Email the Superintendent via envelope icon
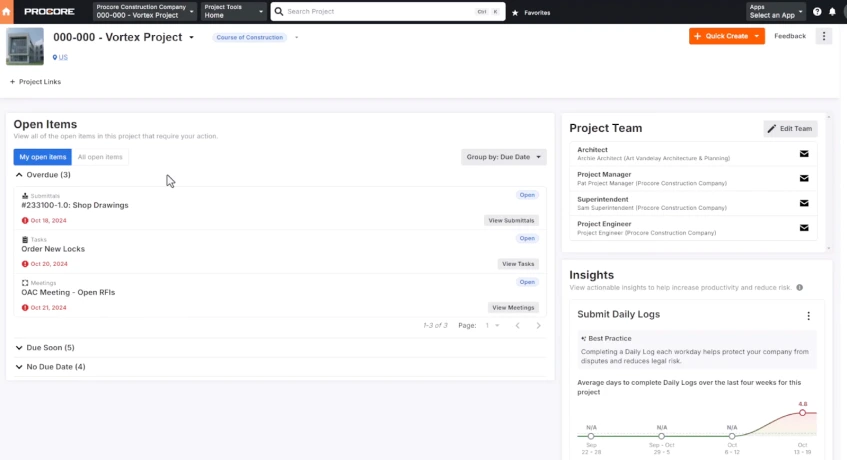The image size is (847, 460). [x=804, y=203]
